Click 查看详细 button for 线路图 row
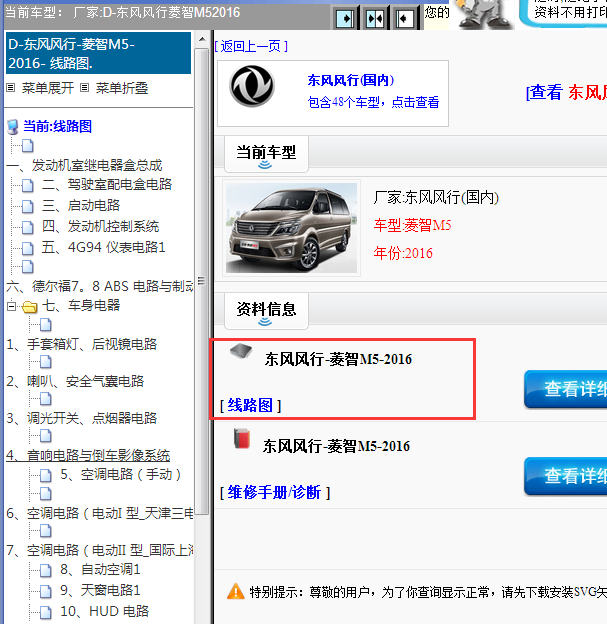Image resolution: width=607 pixels, height=624 pixels. coord(566,389)
